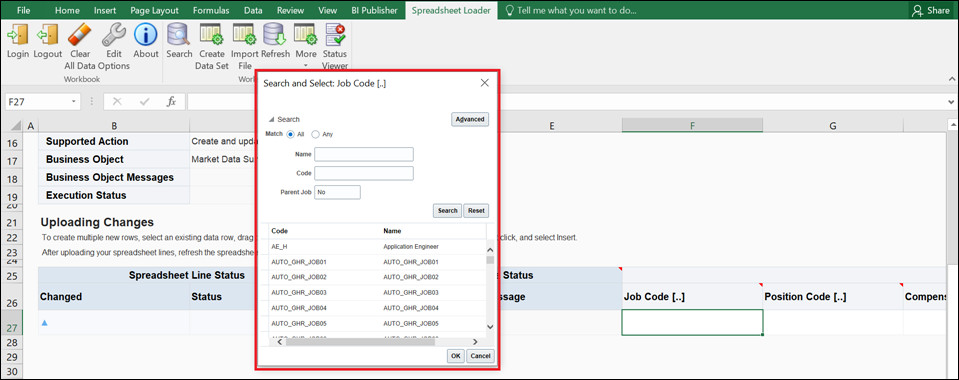Click the Execution Status cell
Screen dimensions: 959x380
point(114,195)
